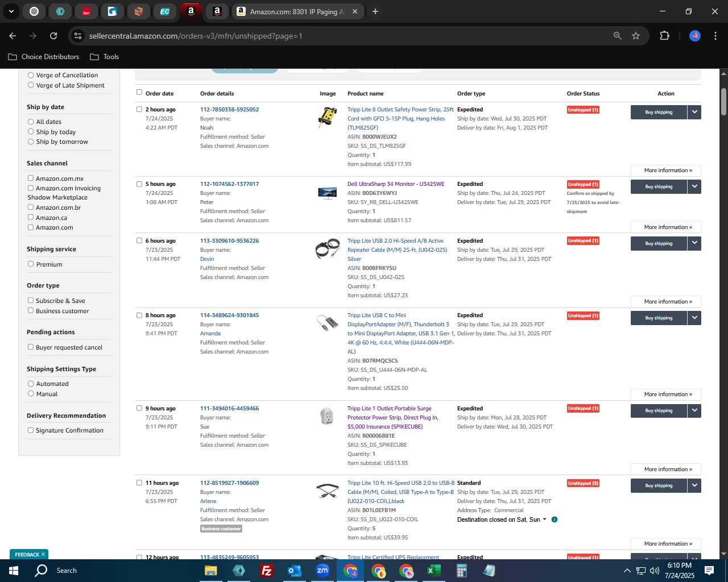Check Buyer requested cancel
The height and width of the screenshot is (582, 728).
(x=31, y=347)
